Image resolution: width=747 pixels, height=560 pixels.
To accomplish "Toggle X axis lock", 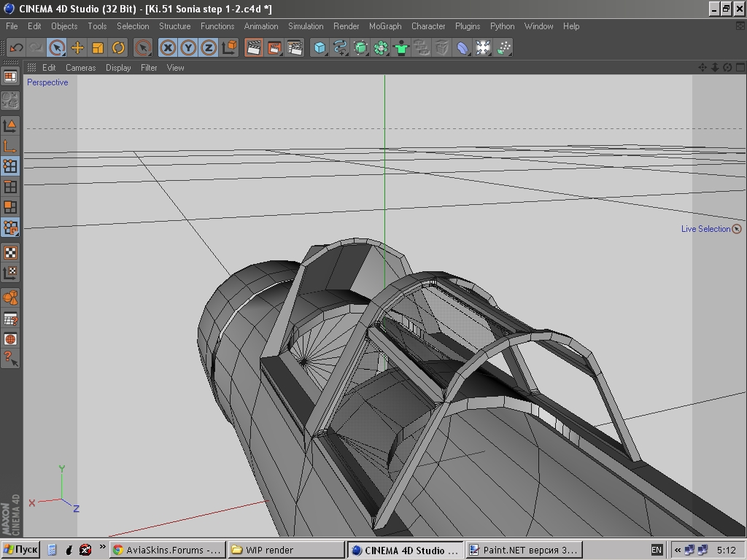I will pos(168,48).
